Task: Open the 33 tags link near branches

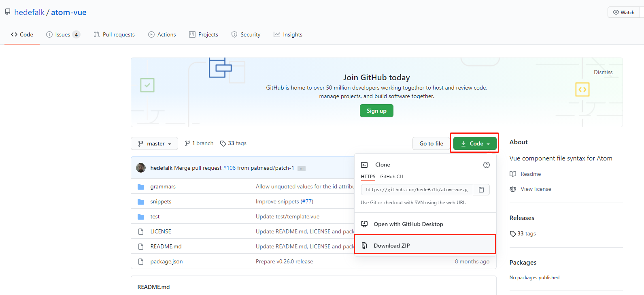Action: (233, 143)
